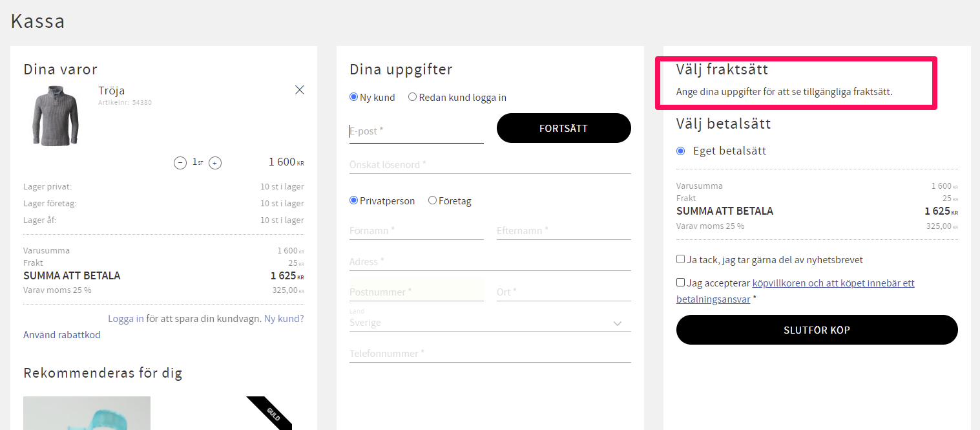Select Eget betalsätt payment option
The height and width of the screenshot is (430, 980).
[x=680, y=151]
